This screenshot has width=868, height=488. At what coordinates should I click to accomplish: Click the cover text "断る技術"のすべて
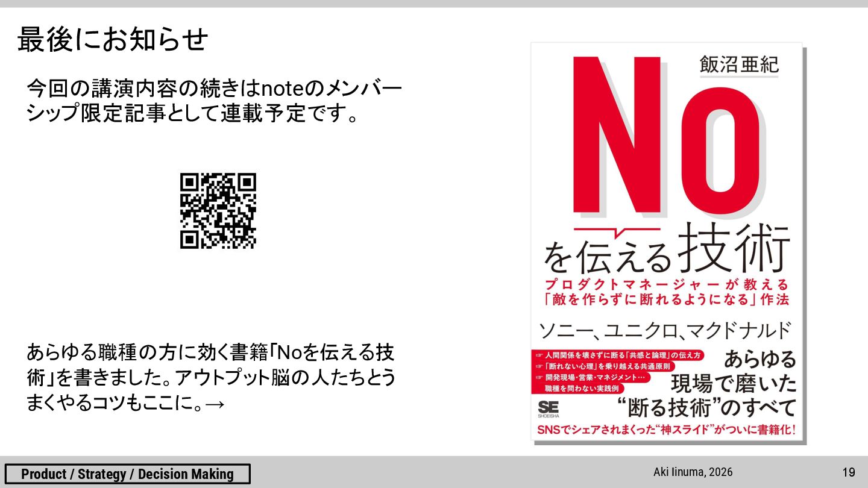pyautogui.click(x=707, y=407)
